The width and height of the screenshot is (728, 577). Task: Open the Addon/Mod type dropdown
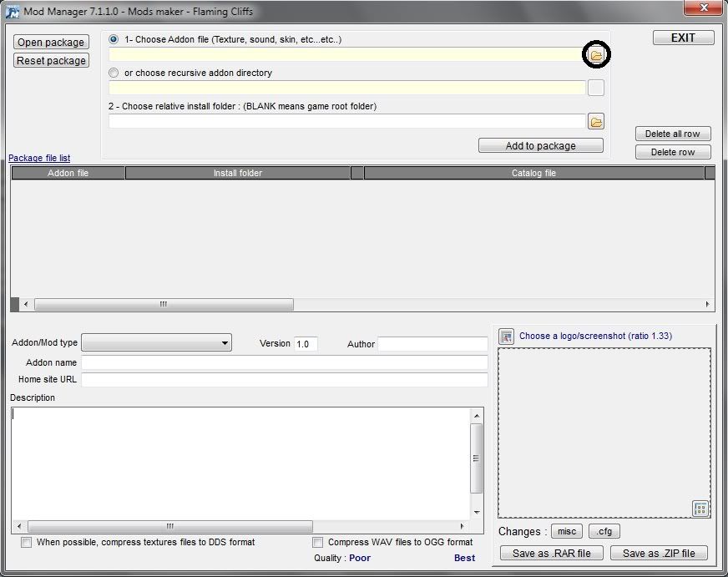point(225,343)
